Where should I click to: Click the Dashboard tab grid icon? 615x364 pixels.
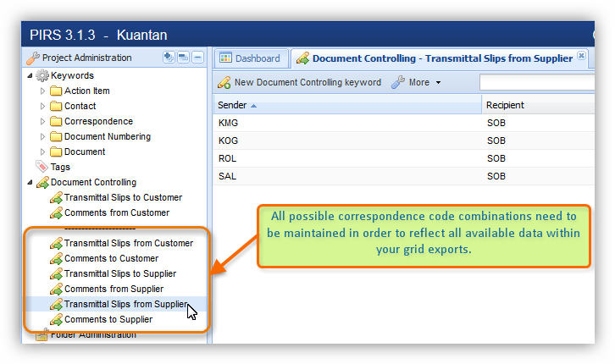(225, 58)
